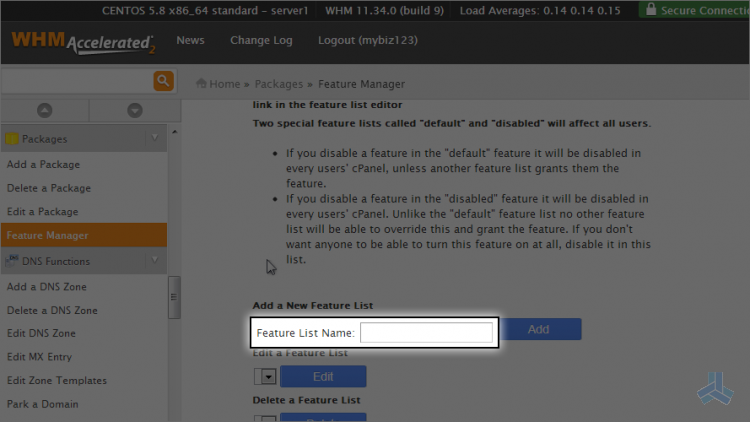Collapse the Packages section arrow

(154, 138)
